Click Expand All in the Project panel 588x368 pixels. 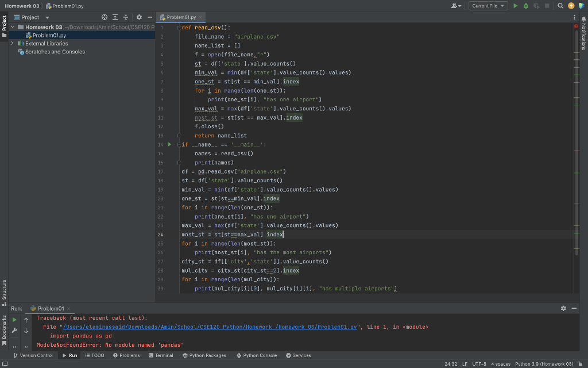(115, 18)
